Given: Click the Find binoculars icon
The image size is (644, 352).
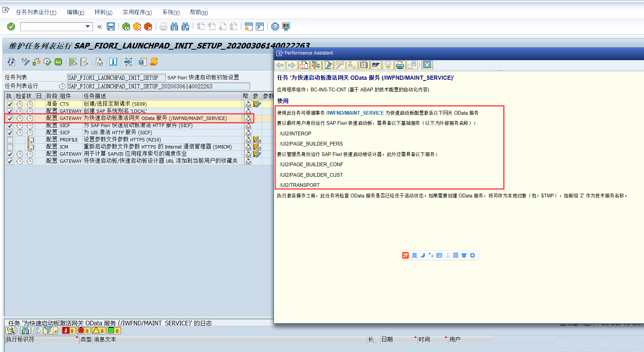Looking at the screenshot, I should (x=174, y=27).
